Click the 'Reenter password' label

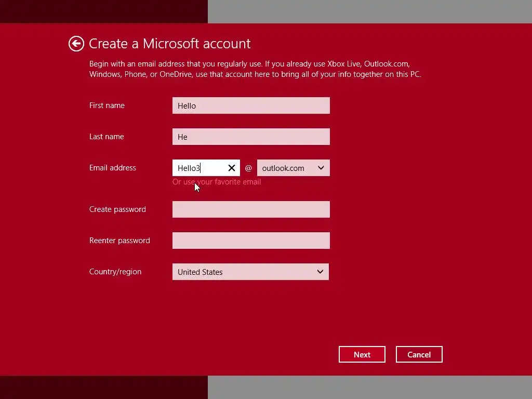pos(119,241)
